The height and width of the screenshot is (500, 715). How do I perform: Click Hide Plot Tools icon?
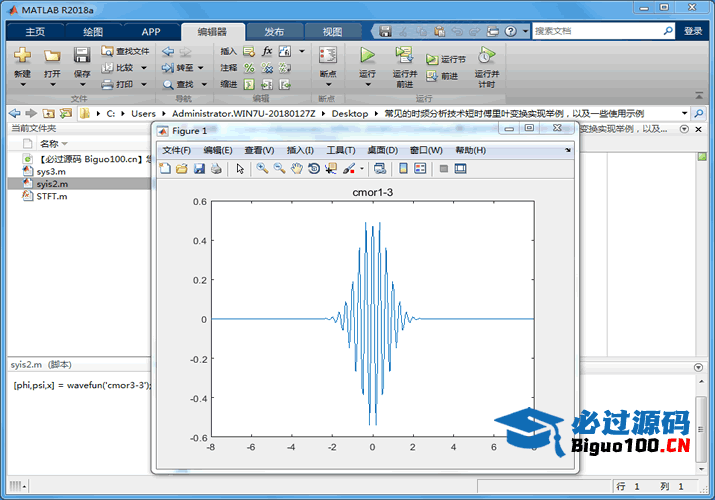[x=444, y=169]
